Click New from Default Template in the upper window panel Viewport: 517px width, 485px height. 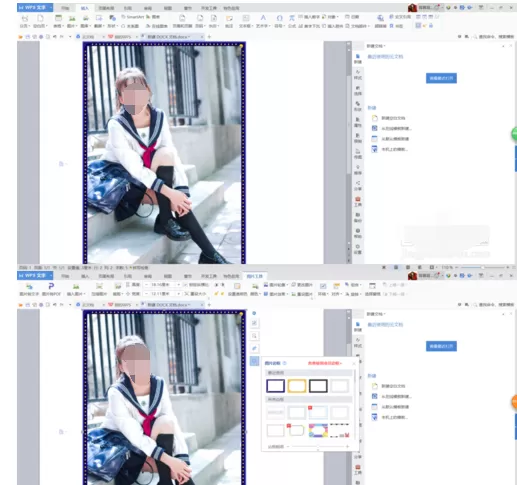tap(390, 139)
